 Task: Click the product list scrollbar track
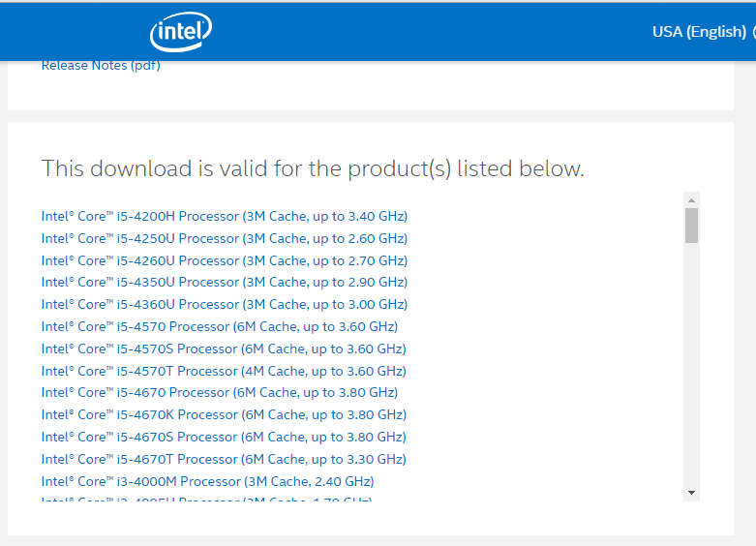691,368
